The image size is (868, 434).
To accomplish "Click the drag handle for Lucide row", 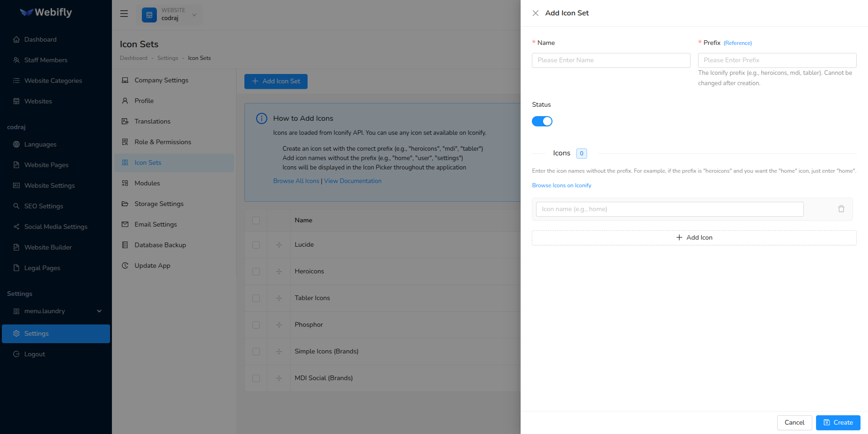I will 279,245.
